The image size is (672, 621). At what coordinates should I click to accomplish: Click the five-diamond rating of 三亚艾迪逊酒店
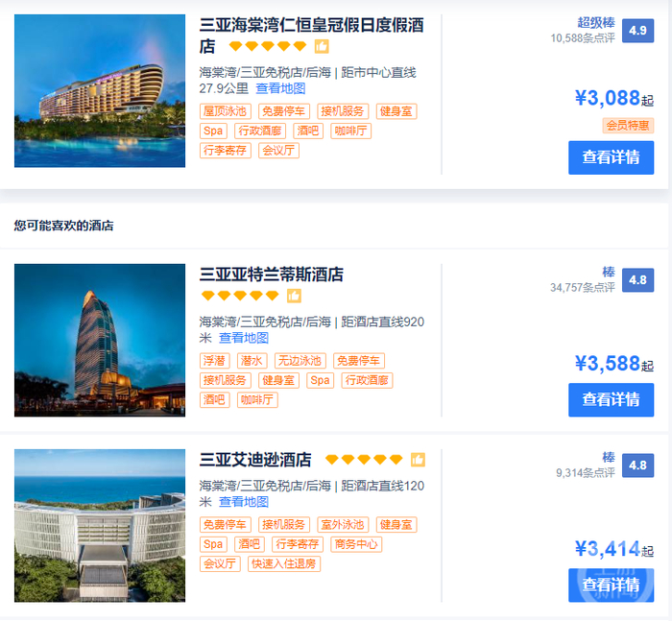click(364, 460)
